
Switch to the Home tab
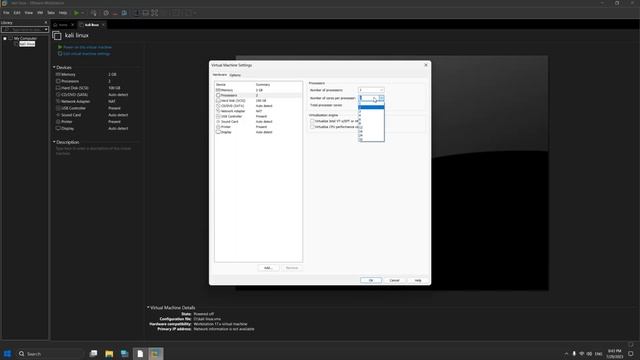[63, 25]
